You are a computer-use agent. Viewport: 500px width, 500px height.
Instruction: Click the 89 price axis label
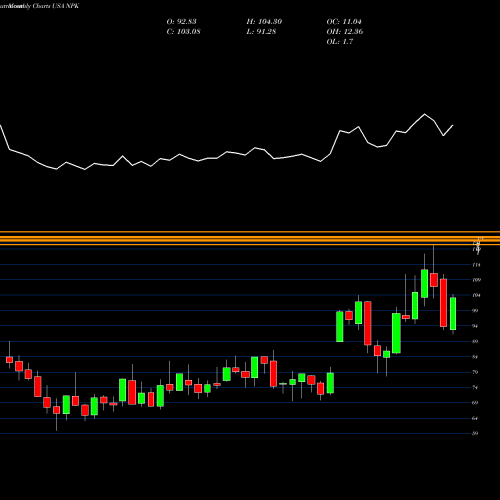coord(476,341)
